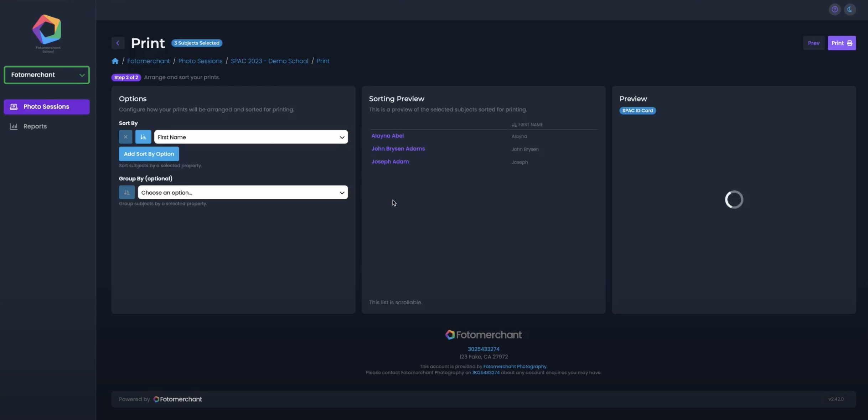Image resolution: width=868 pixels, height=420 pixels.
Task: Click the Prev button
Action: coord(813,43)
